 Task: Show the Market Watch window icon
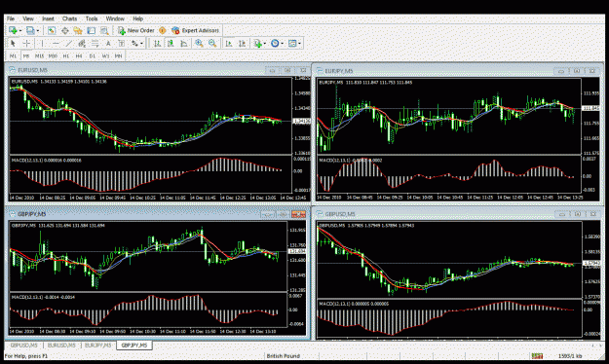tap(52, 30)
